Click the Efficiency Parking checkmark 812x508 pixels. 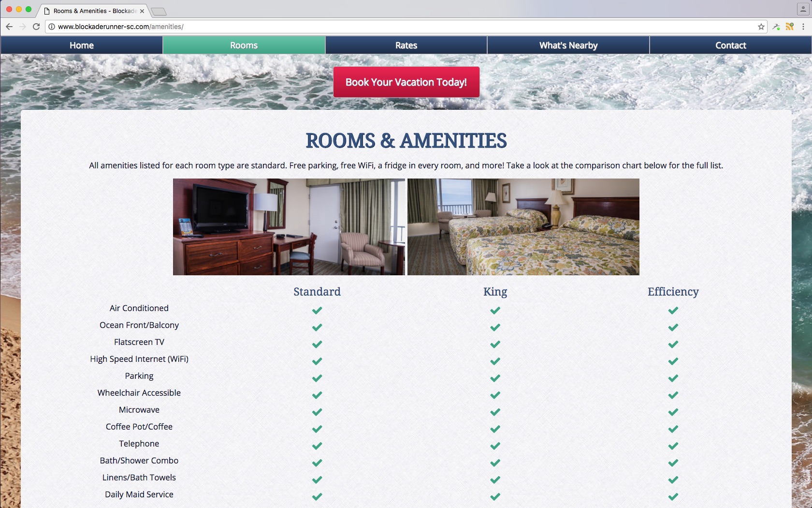click(x=673, y=378)
